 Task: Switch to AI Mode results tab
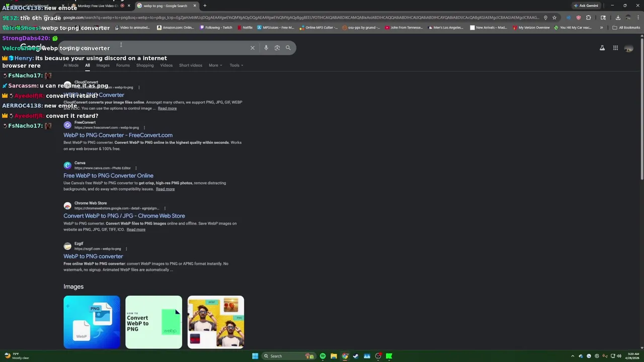[71, 65]
